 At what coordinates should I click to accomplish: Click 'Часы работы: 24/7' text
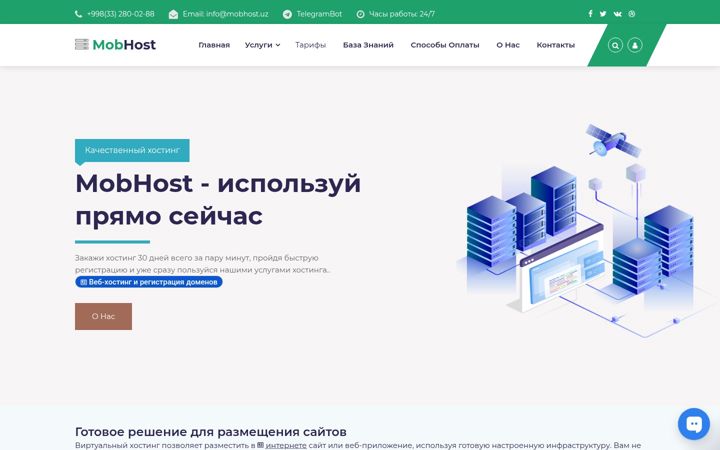tap(402, 14)
